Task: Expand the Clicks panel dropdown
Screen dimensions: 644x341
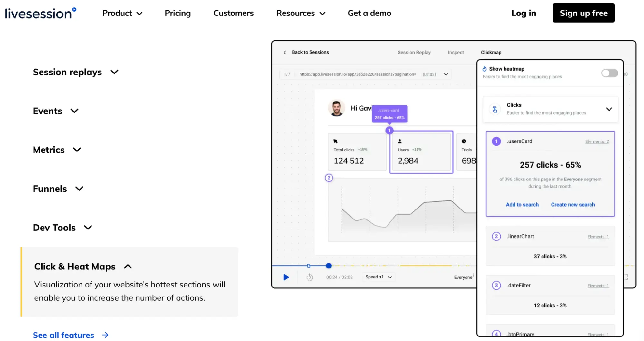Action: [609, 109]
